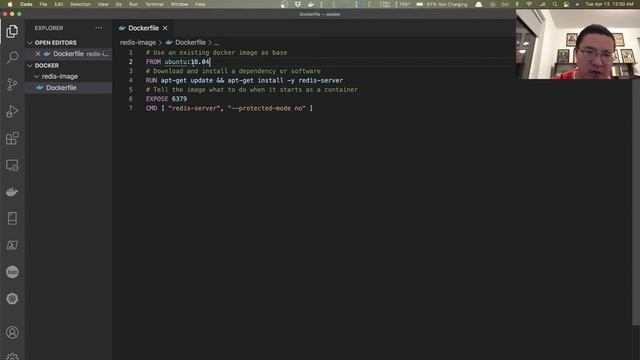Viewport: 640px width, 360px height.
Task: Open the Docker whale view in activity bar
Action: [x=12, y=192]
